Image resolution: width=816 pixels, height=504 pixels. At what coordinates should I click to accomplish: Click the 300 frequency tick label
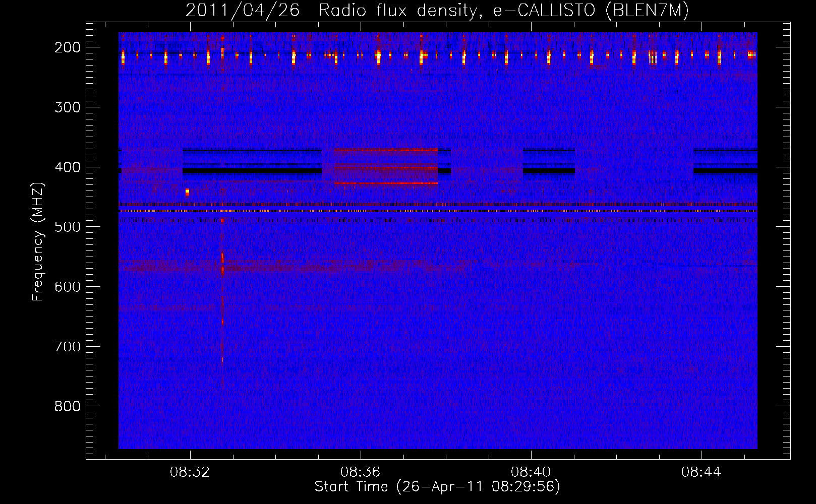point(68,107)
